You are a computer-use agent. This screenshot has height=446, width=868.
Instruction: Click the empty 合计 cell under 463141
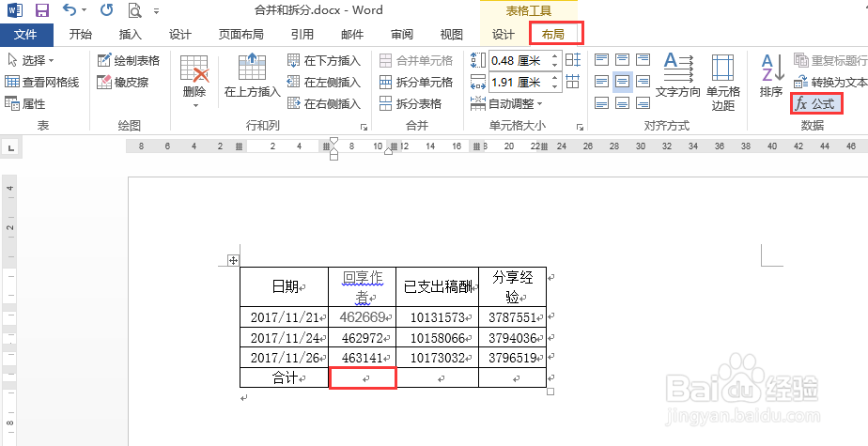363,378
